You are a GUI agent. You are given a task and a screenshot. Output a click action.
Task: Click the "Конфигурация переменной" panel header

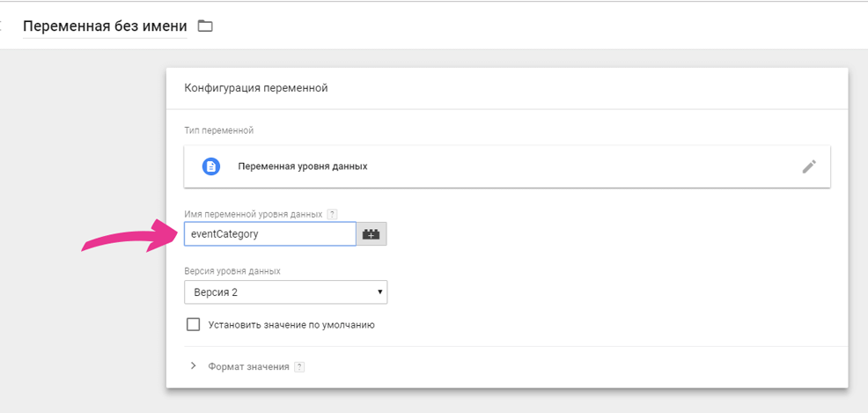[x=255, y=88]
